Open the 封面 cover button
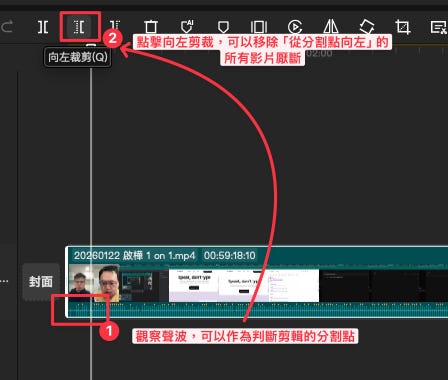This screenshot has width=448, height=380. point(41,282)
